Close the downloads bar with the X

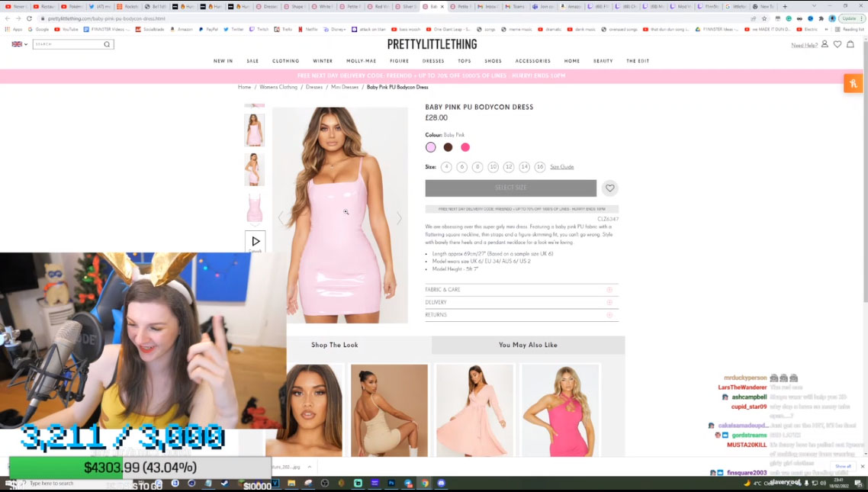click(x=862, y=467)
